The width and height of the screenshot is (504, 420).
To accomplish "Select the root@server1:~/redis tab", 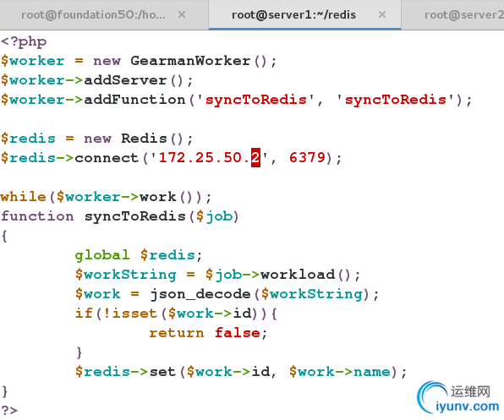I will click(x=293, y=14).
